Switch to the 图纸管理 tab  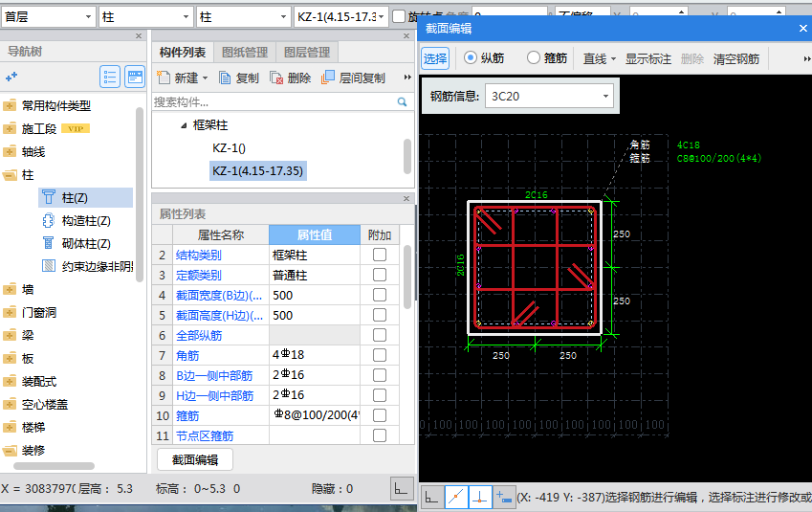pyautogui.click(x=245, y=53)
